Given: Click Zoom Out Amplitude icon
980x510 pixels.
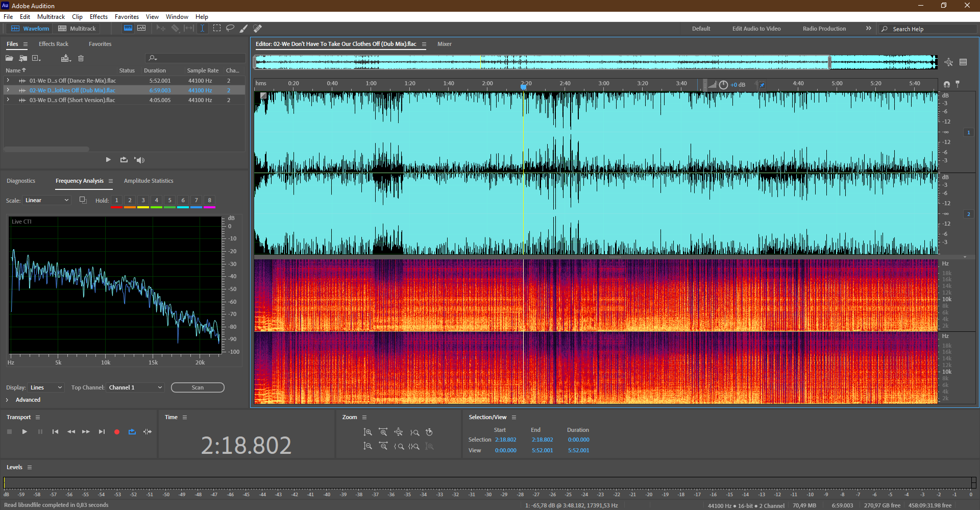Looking at the screenshot, I should pos(367,446).
